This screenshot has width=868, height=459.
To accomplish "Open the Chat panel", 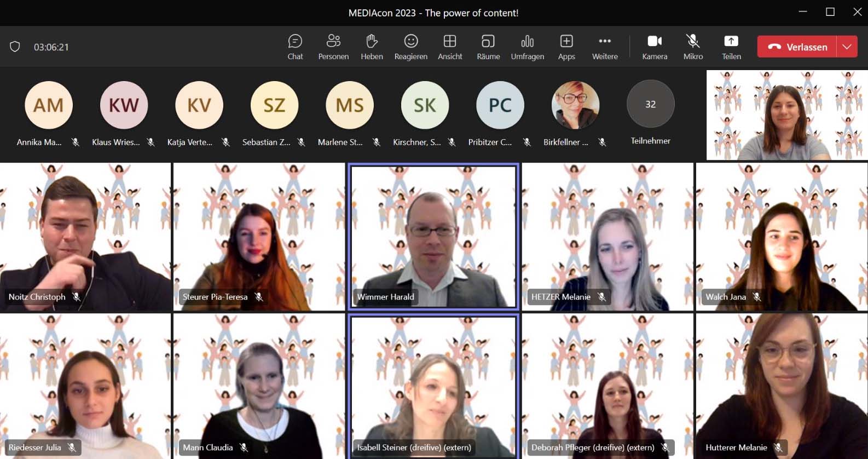I will tap(295, 47).
